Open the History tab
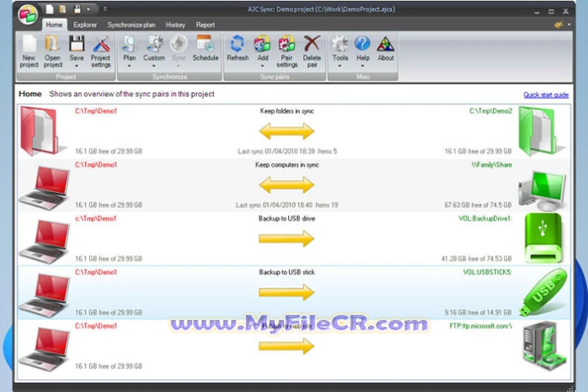The width and height of the screenshot is (588, 392). click(176, 25)
